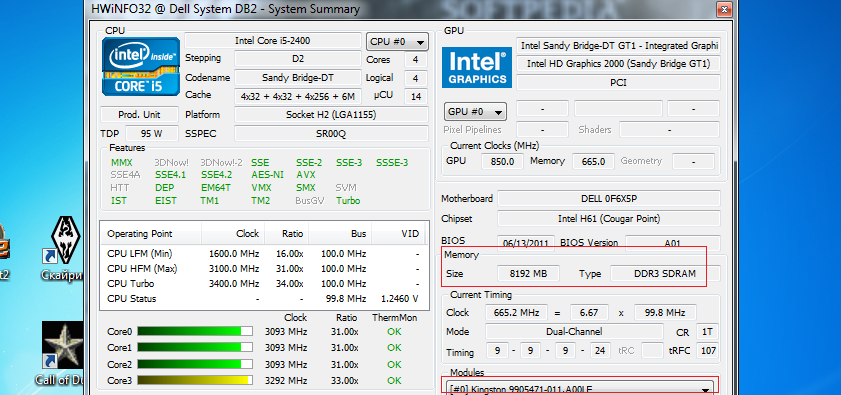
Task: Click the Prod. Unit button
Action: coord(139,114)
